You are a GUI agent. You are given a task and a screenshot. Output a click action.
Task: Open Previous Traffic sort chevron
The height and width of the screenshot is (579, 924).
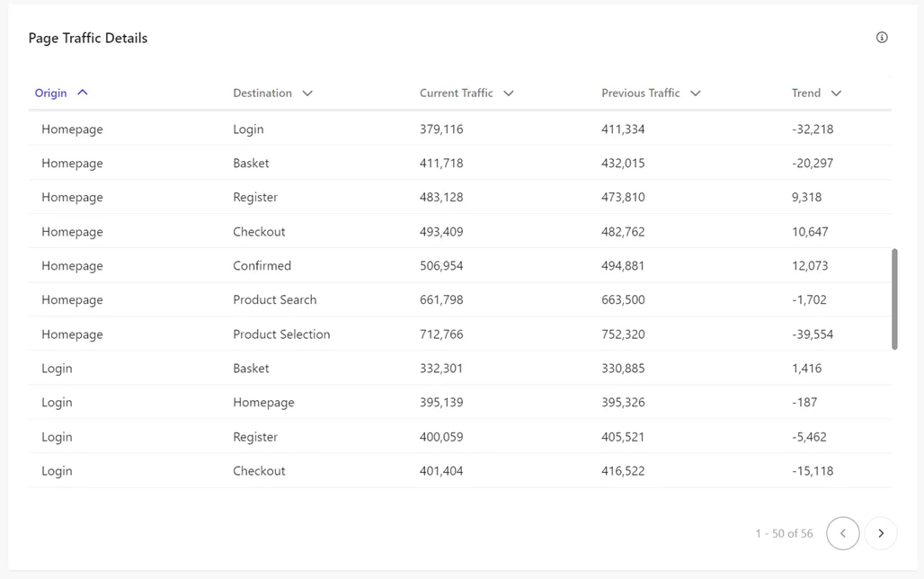point(696,94)
